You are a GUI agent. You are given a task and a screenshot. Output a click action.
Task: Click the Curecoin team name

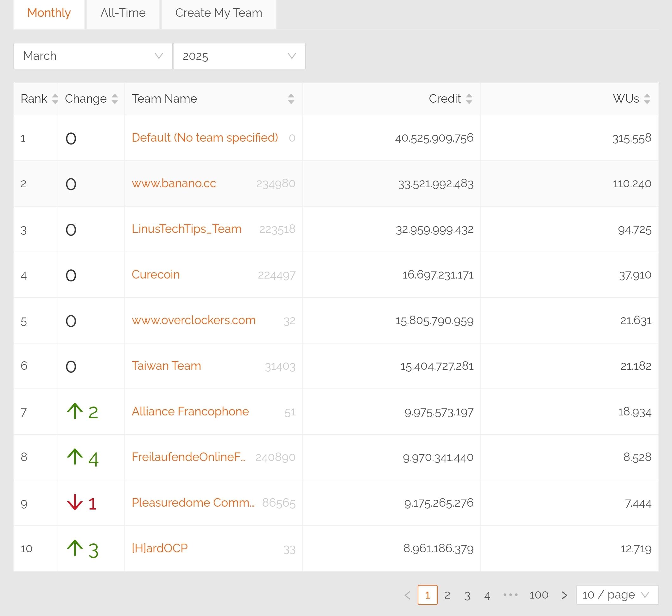pyautogui.click(x=156, y=274)
